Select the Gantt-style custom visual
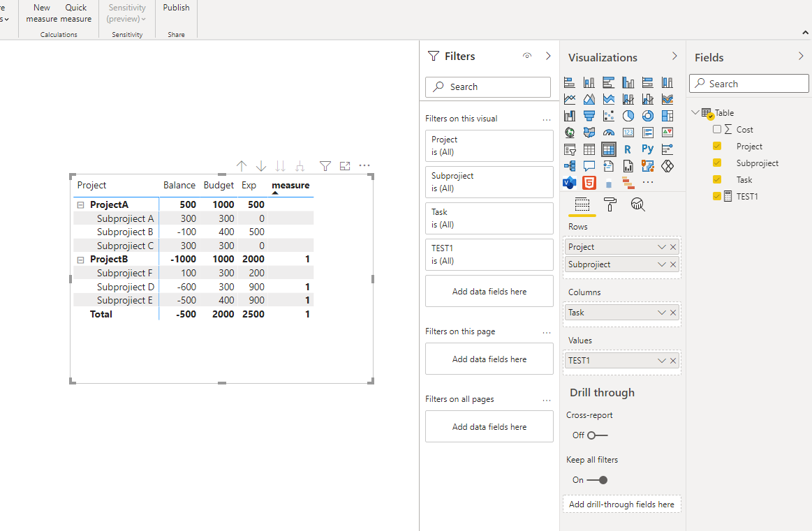This screenshot has height=531, width=812. tap(628, 183)
